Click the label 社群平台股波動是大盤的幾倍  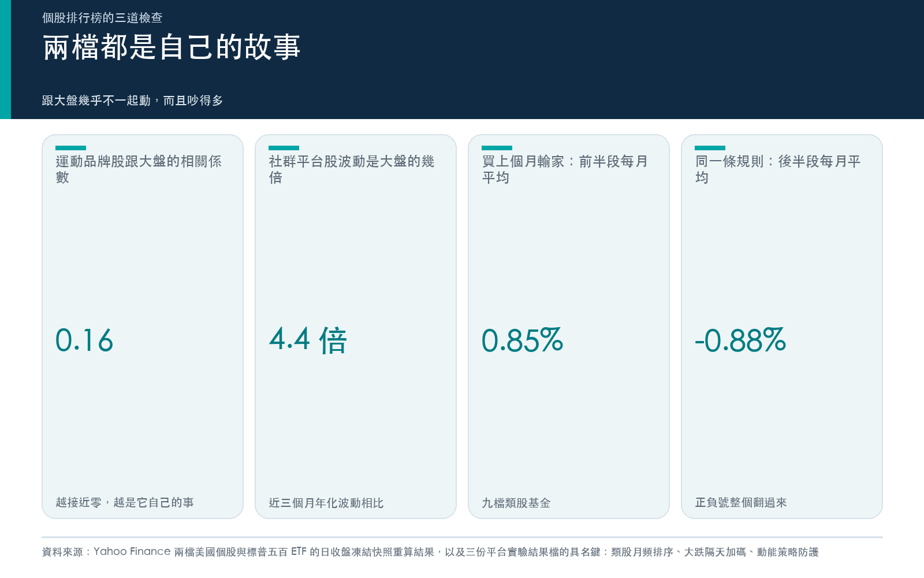point(352,169)
